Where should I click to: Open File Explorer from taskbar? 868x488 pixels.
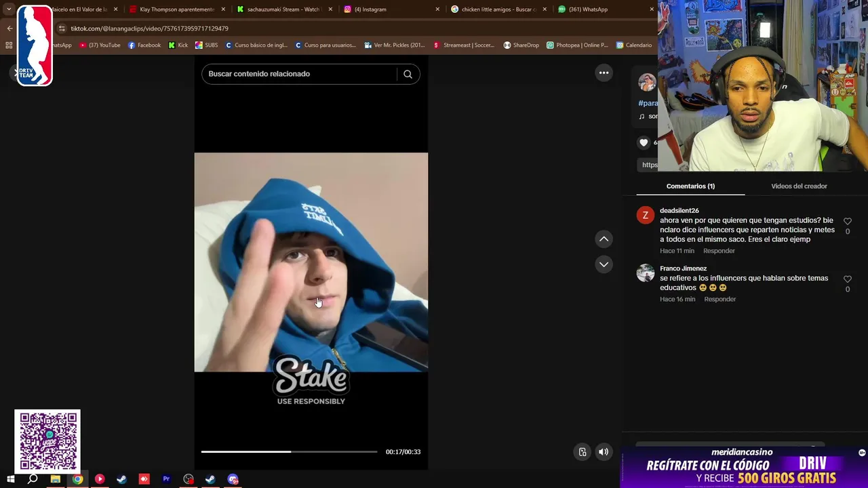(55, 479)
